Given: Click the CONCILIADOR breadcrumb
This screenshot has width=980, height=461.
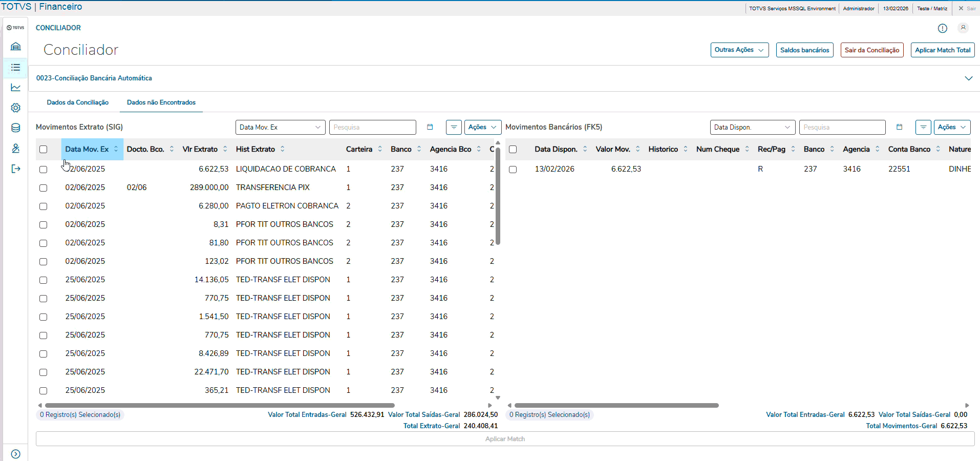Looking at the screenshot, I should pyautogui.click(x=58, y=28).
